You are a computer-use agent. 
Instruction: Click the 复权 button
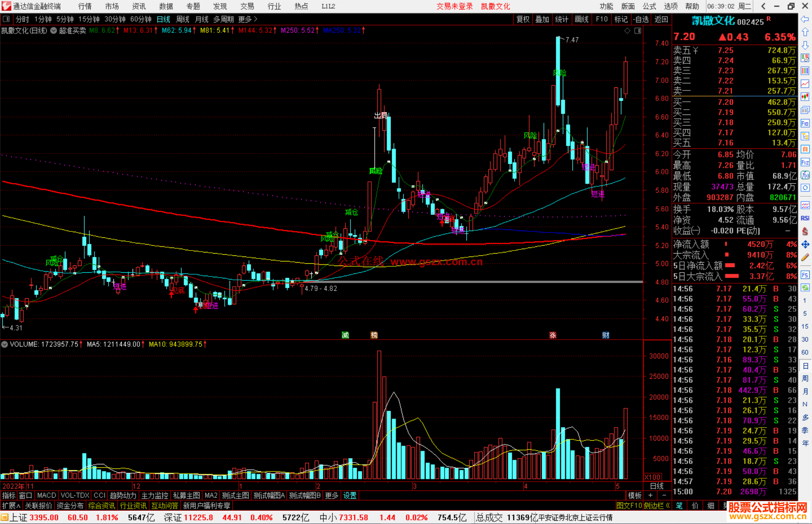pos(523,19)
